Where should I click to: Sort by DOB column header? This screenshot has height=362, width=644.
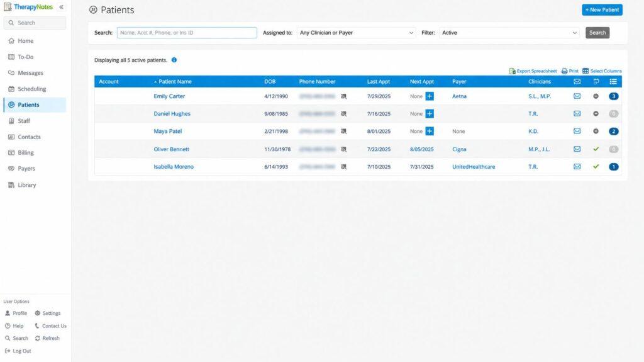[x=270, y=81]
